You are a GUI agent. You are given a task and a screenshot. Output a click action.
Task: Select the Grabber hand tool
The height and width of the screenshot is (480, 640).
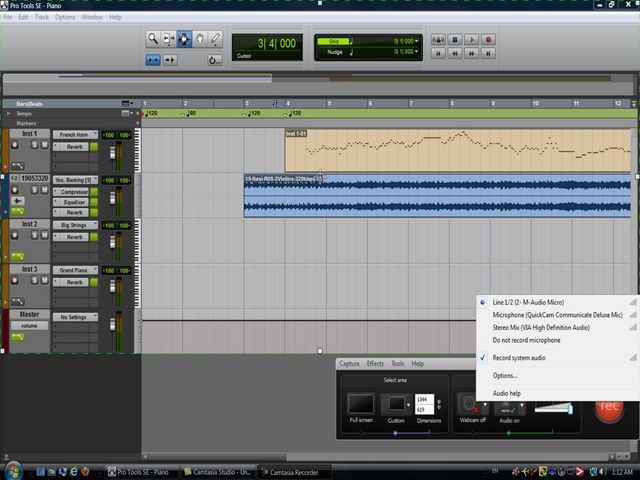coord(199,40)
